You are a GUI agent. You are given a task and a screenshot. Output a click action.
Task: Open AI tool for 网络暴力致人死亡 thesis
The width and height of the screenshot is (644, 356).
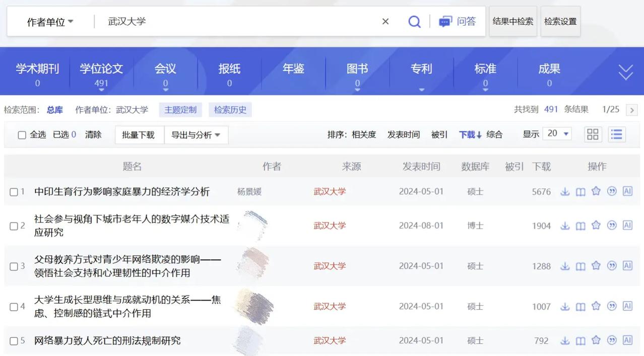tap(627, 340)
